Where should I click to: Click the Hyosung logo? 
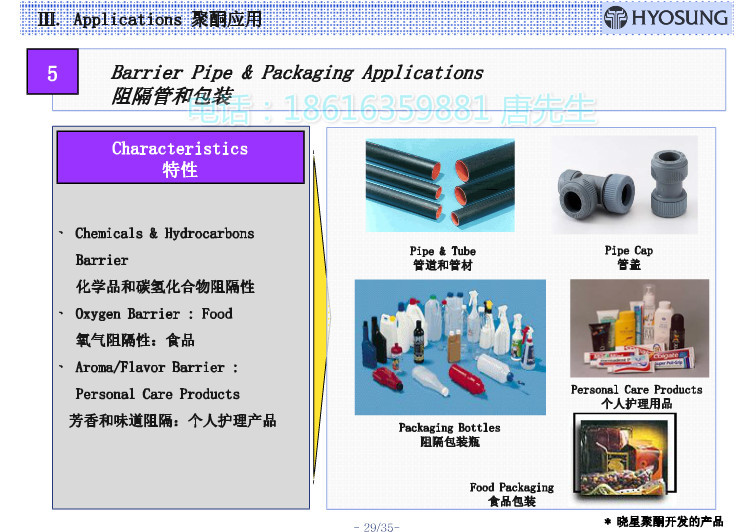pyautogui.click(x=666, y=18)
